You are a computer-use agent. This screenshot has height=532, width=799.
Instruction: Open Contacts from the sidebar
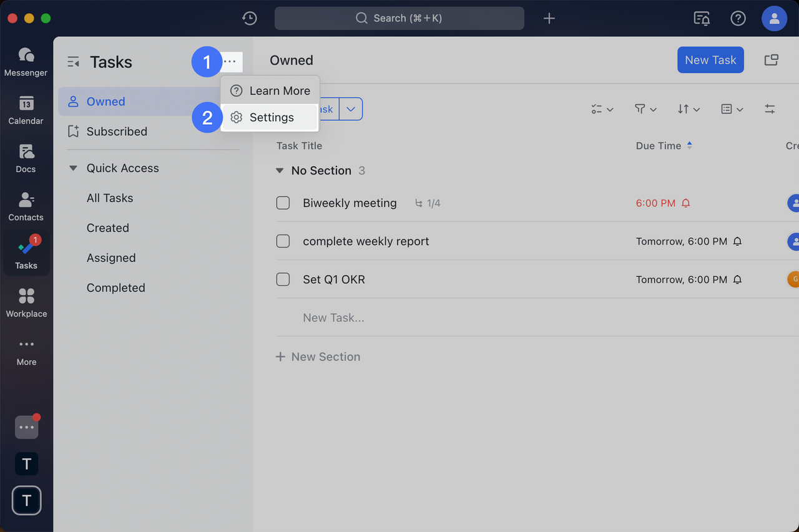(x=26, y=206)
